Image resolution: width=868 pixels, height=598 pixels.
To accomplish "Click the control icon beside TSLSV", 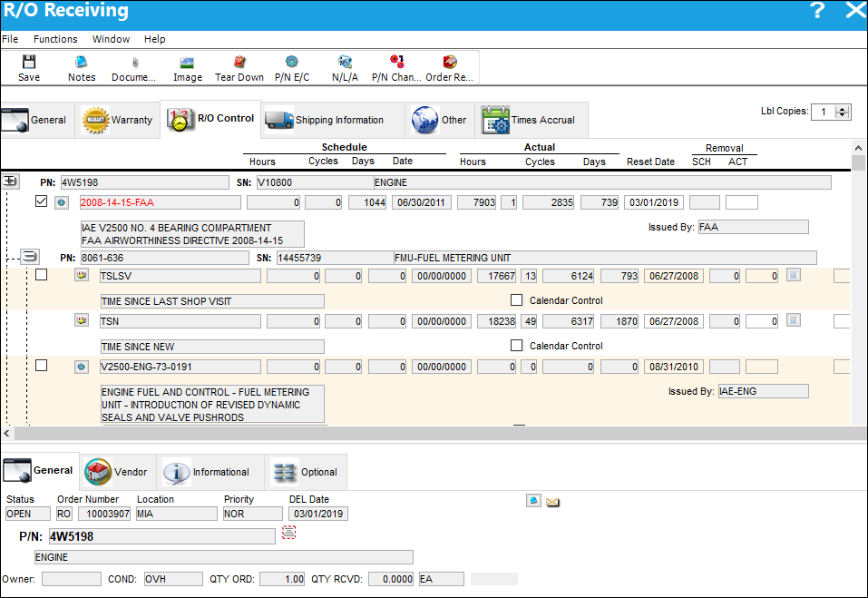I will click(82, 275).
